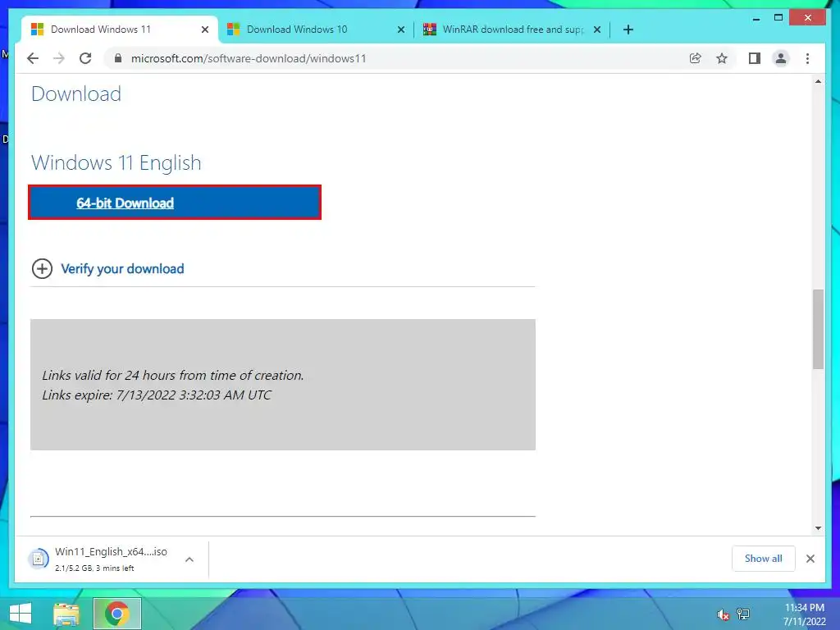
Task: Go back to the previous page
Action: coord(33,58)
